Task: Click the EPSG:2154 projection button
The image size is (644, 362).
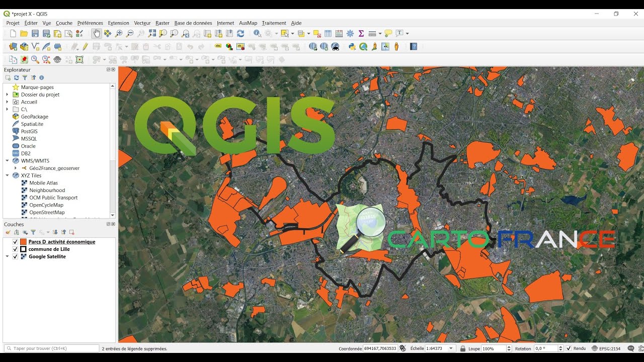Action: (606, 348)
